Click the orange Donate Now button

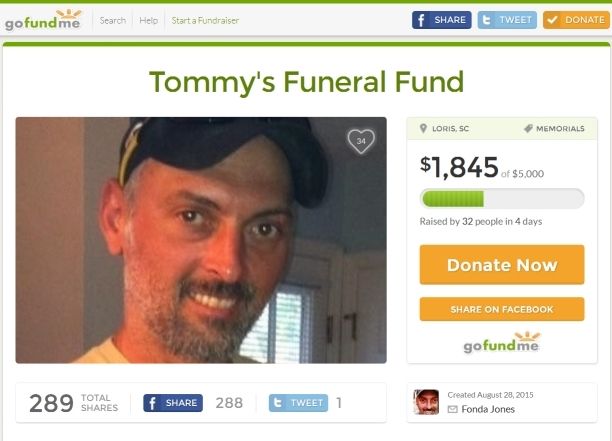502,265
